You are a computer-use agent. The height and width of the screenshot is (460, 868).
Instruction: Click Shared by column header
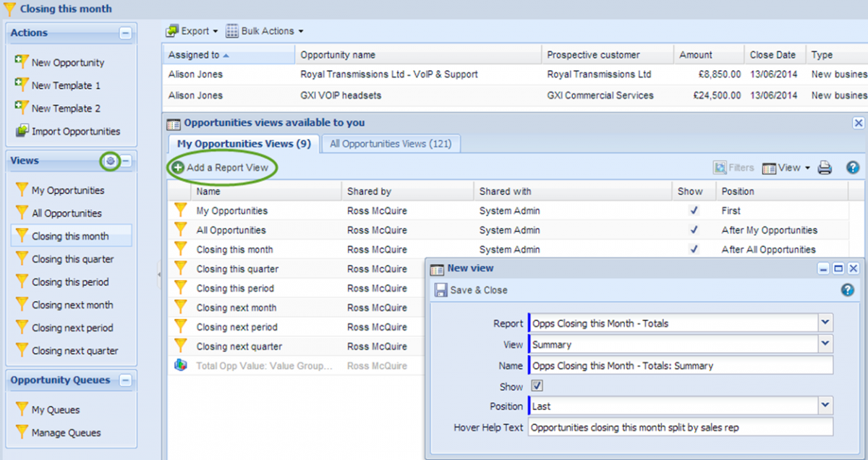pyautogui.click(x=407, y=192)
